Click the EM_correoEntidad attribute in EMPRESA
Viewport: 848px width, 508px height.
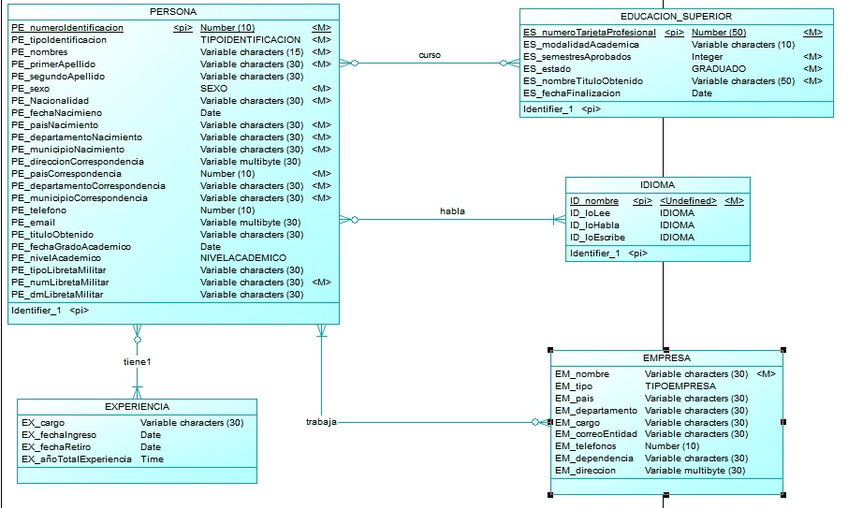tap(595, 434)
